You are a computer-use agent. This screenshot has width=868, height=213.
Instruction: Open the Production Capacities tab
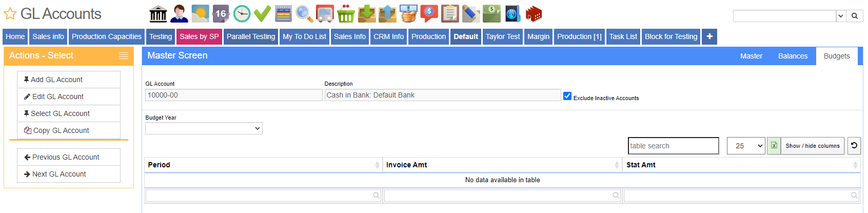(107, 36)
